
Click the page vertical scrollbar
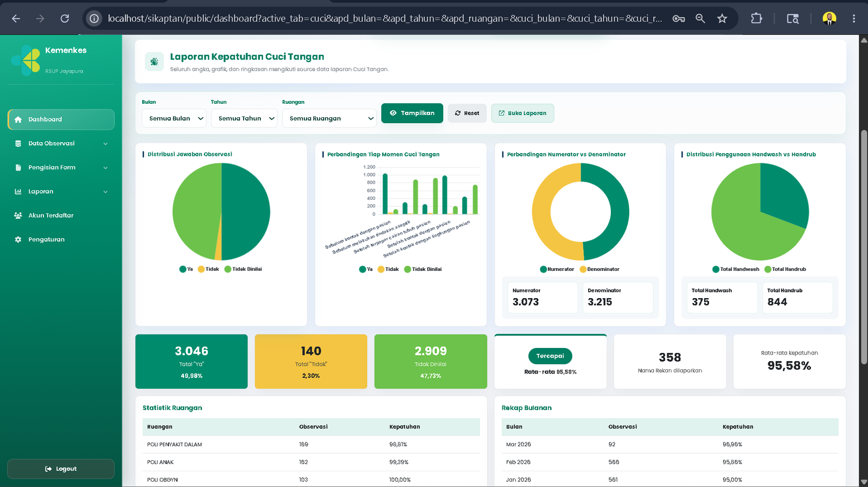[x=864, y=247]
